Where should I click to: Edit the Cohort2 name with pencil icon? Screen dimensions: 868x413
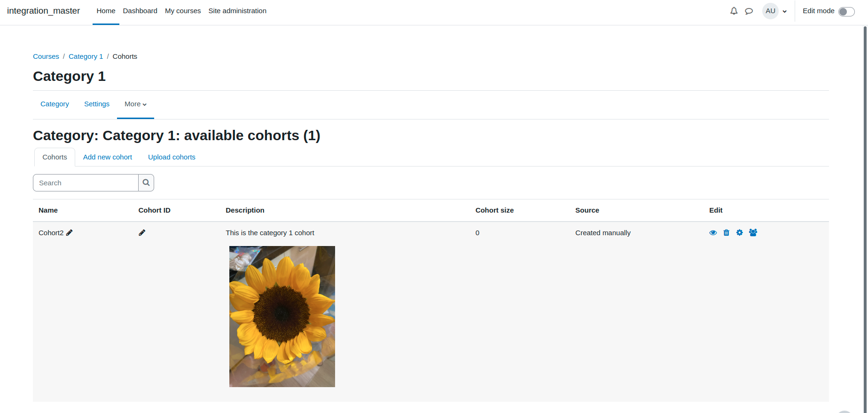pos(70,233)
